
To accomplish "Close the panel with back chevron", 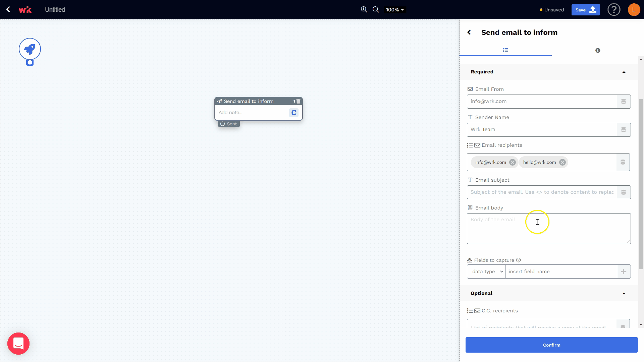I will click(x=469, y=33).
